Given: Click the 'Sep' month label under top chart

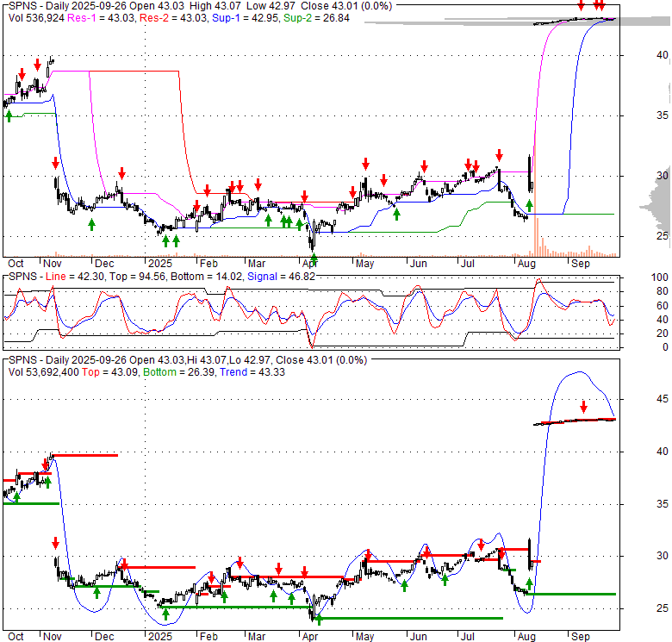Looking at the screenshot, I should 581,264.
